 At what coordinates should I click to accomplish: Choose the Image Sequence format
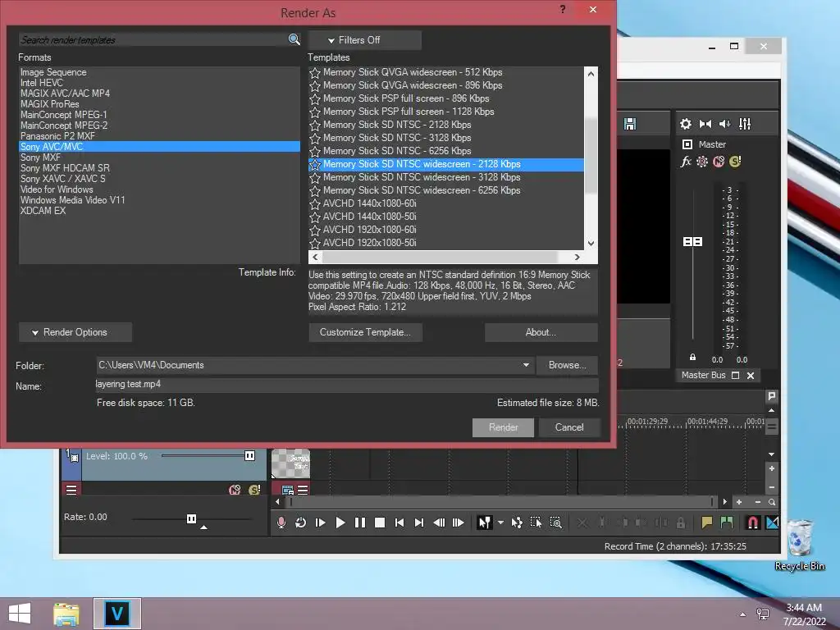click(53, 72)
